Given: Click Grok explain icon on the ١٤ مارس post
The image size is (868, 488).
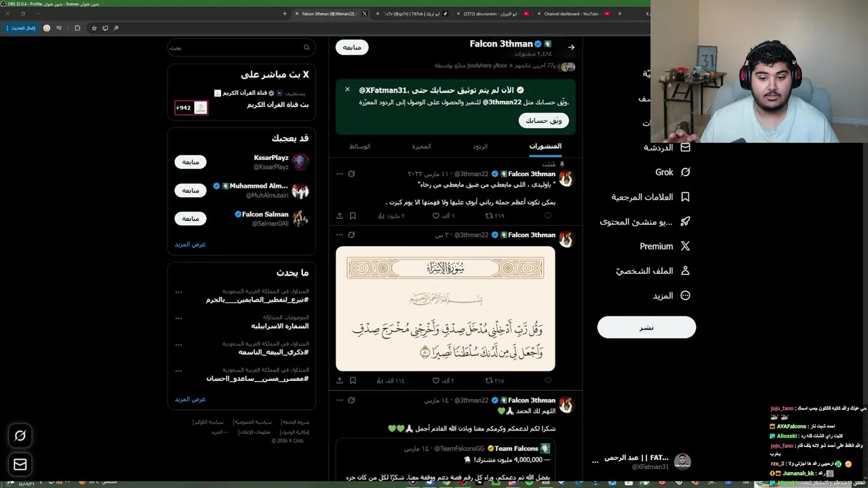Looking at the screenshot, I should tap(351, 401).
